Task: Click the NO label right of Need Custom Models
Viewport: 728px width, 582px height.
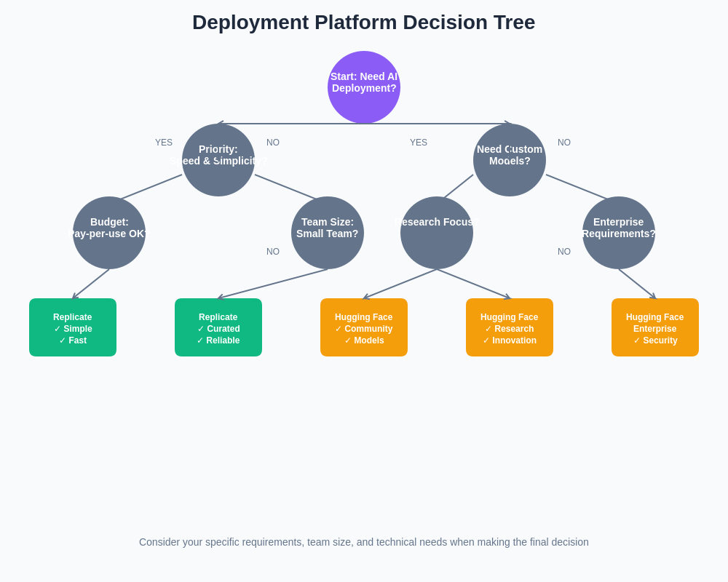Action: (x=564, y=143)
